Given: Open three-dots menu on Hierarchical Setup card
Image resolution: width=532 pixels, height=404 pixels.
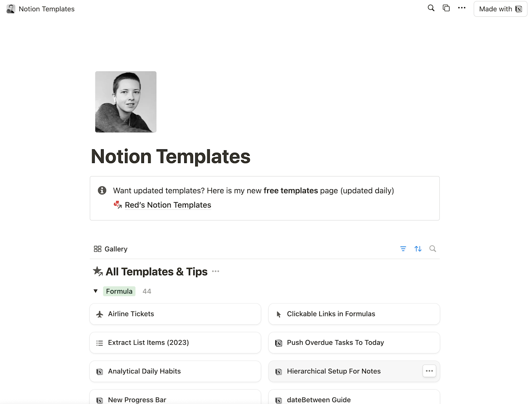Looking at the screenshot, I should (429, 371).
